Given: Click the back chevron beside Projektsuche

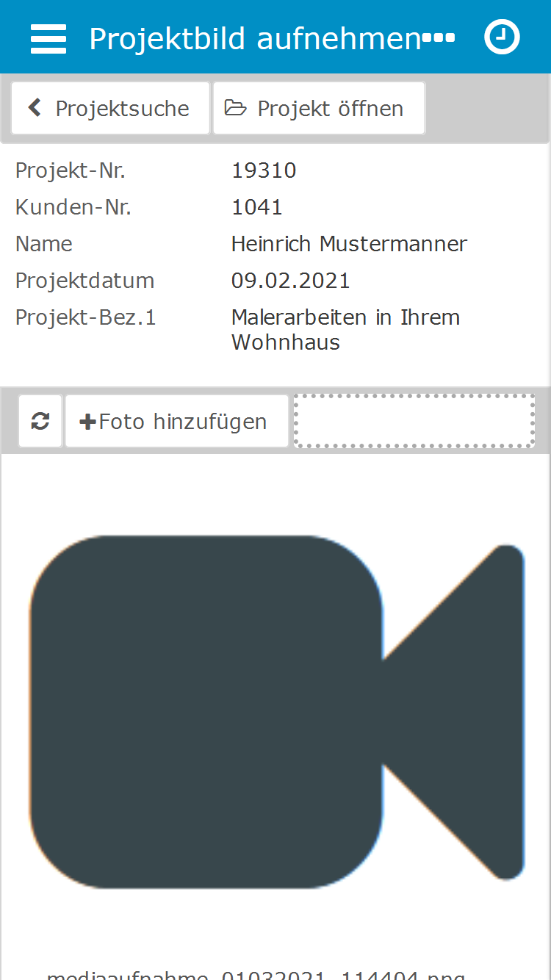Looking at the screenshot, I should pos(35,108).
